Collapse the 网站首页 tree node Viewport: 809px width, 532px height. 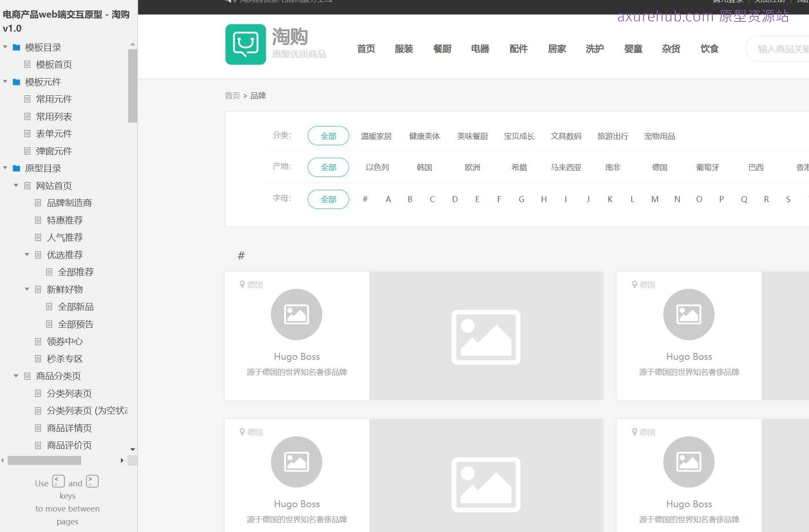(16, 185)
